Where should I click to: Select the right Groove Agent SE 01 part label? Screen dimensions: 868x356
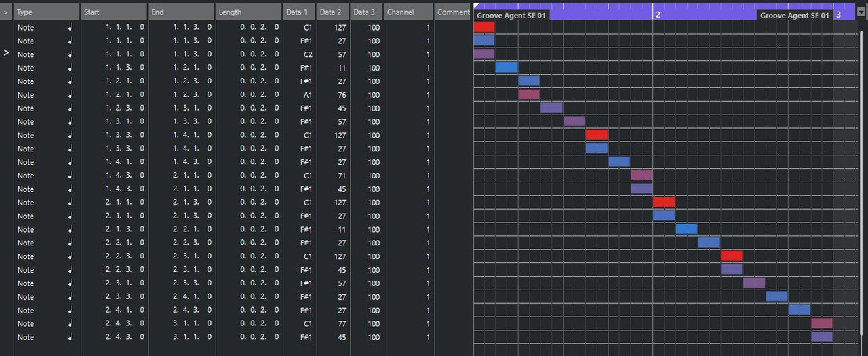click(x=795, y=15)
